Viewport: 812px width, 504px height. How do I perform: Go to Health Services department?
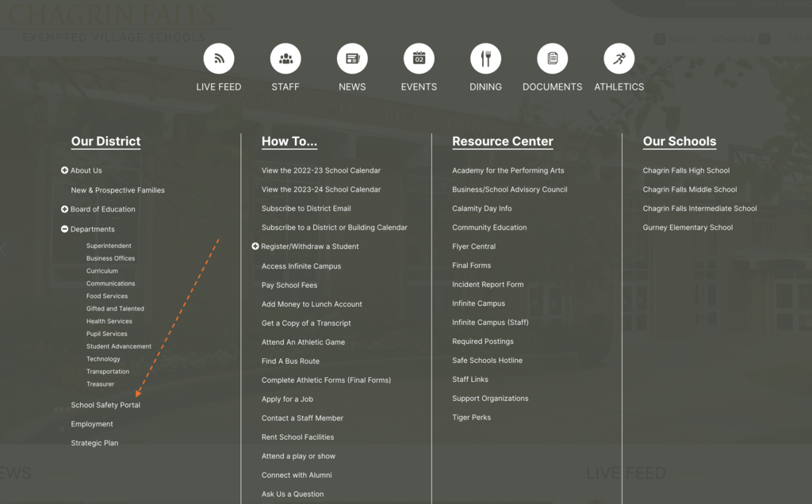(x=109, y=321)
